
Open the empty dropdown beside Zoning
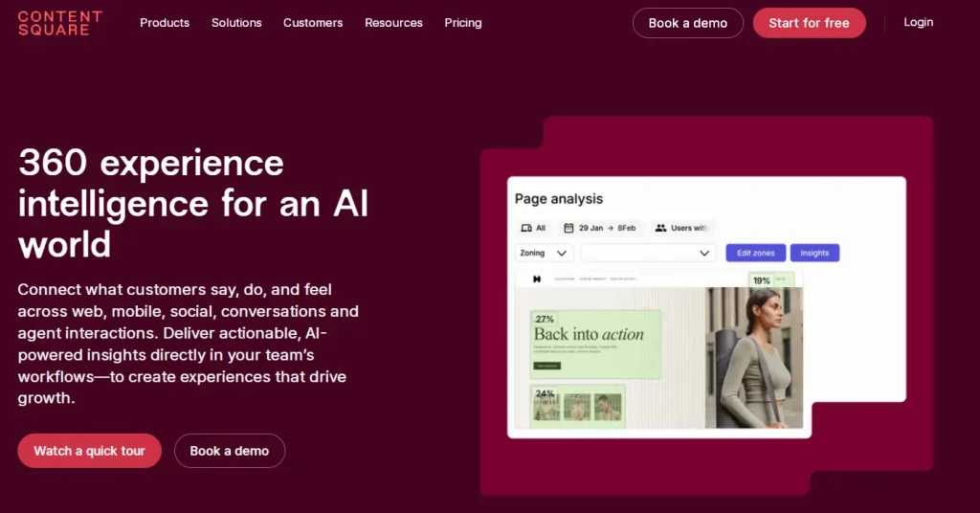[648, 253]
